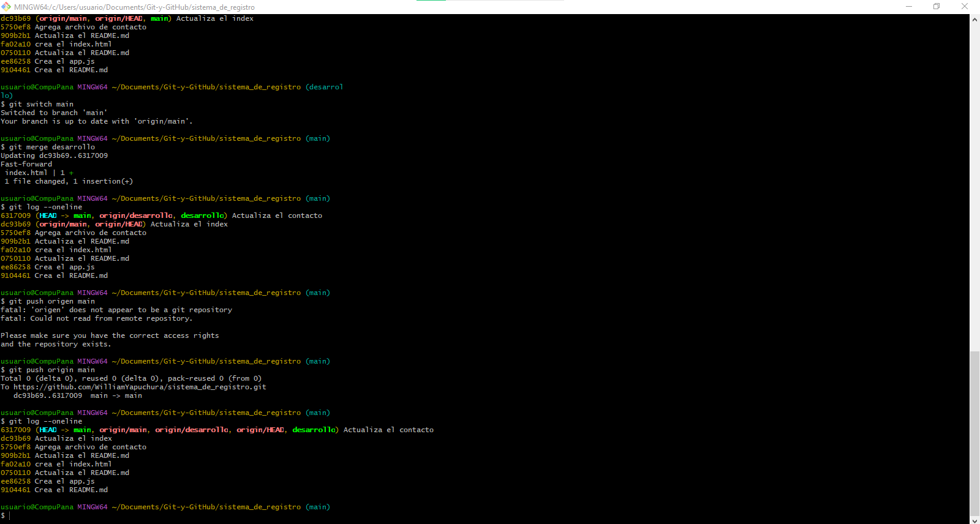Image resolution: width=980 pixels, height=524 pixels.
Task: Click prompt line ending in '(desarrol'
Action: tap(172, 87)
